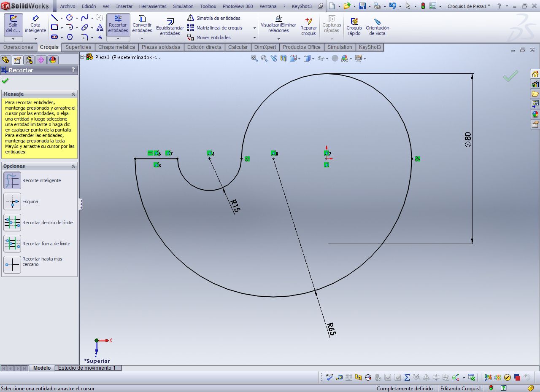Switch to Superficies tab
Screen dimensions: 540x392
[78, 47]
